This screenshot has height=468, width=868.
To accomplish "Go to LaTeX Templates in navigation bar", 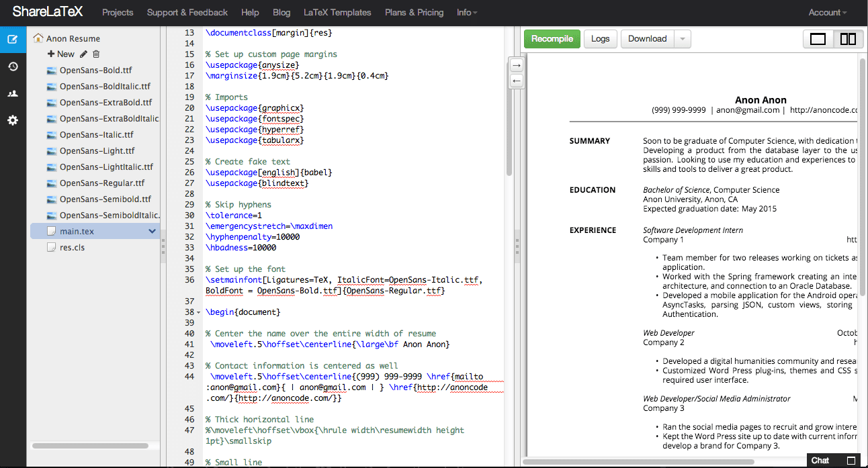I will point(337,12).
